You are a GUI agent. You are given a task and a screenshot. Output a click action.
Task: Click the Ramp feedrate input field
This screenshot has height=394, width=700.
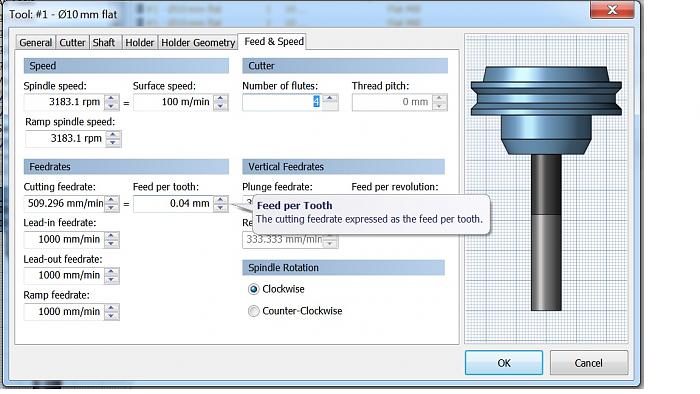tap(64, 312)
